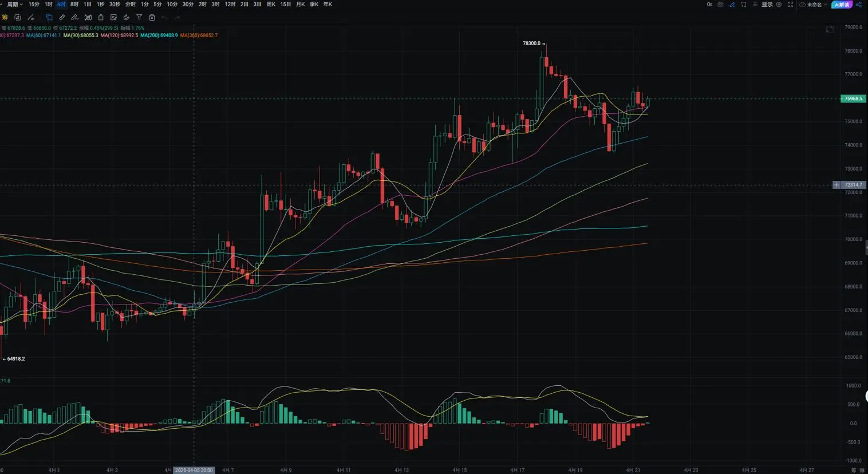
Task: Switch to the 年K timeframe
Action: pyautogui.click(x=328, y=5)
